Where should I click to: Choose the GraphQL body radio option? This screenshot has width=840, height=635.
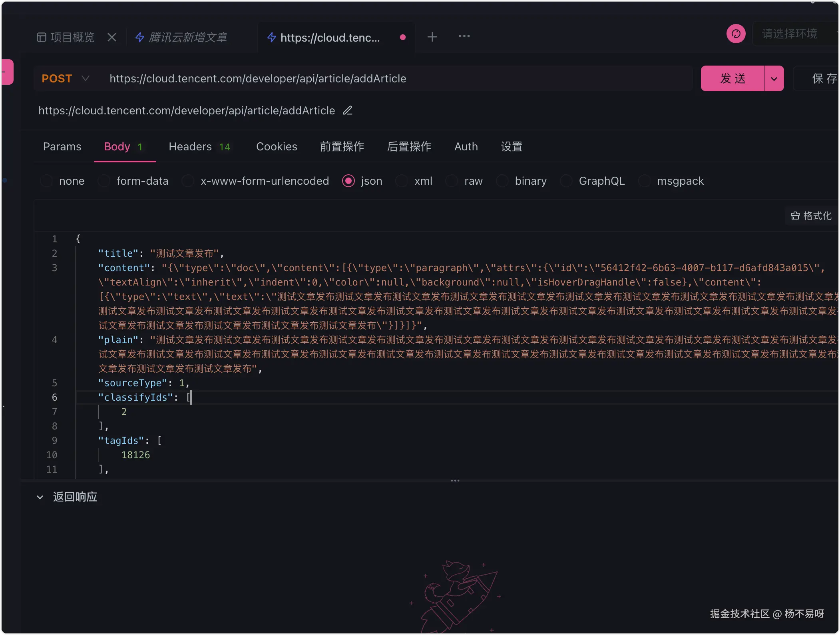point(566,181)
